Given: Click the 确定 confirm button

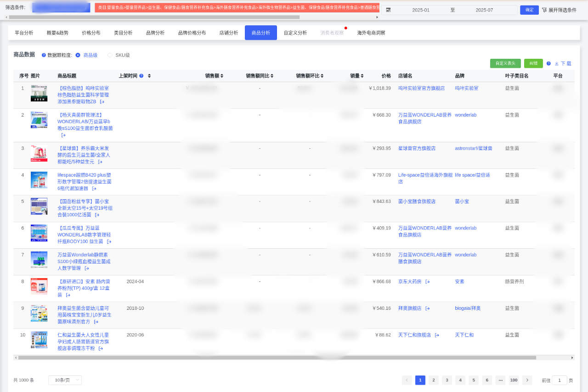Looking at the screenshot, I should [529, 10].
